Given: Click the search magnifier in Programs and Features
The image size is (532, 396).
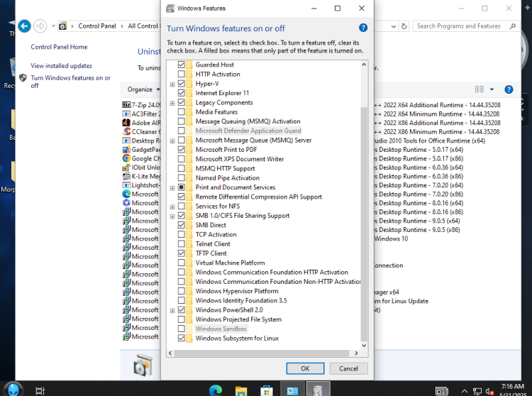Looking at the screenshot, I should (x=513, y=26).
